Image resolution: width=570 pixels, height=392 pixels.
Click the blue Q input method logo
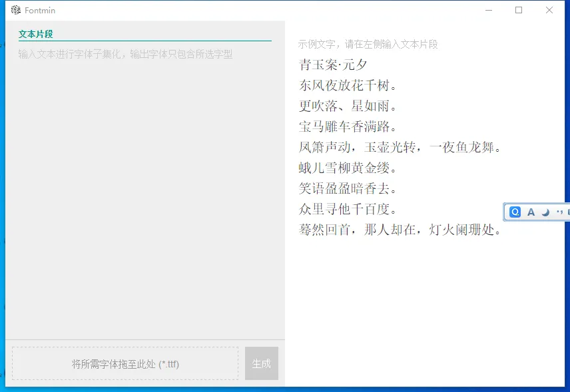pyautogui.click(x=515, y=212)
